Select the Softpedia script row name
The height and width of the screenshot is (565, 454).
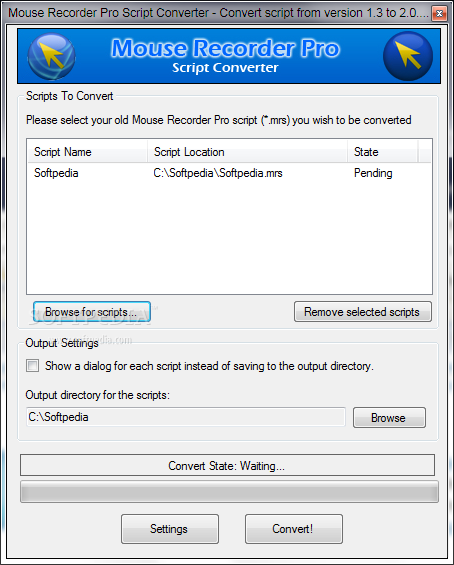click(x=56, y=173)
